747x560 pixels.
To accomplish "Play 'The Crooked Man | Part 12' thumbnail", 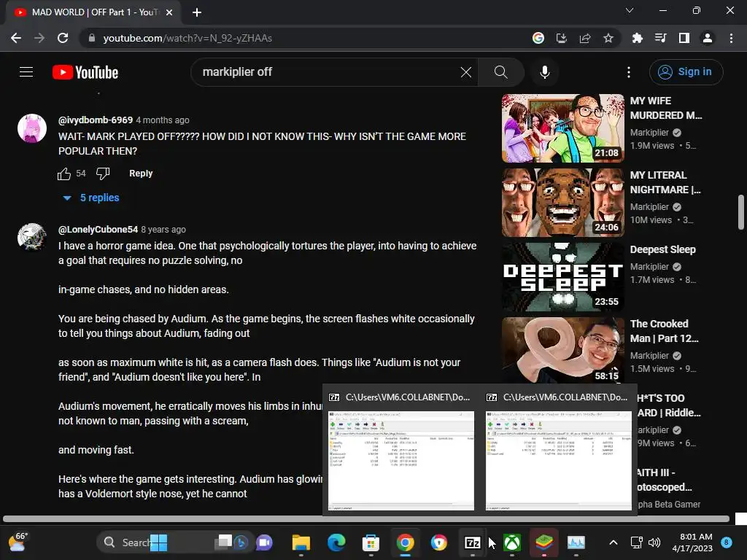I will (562, 351).
